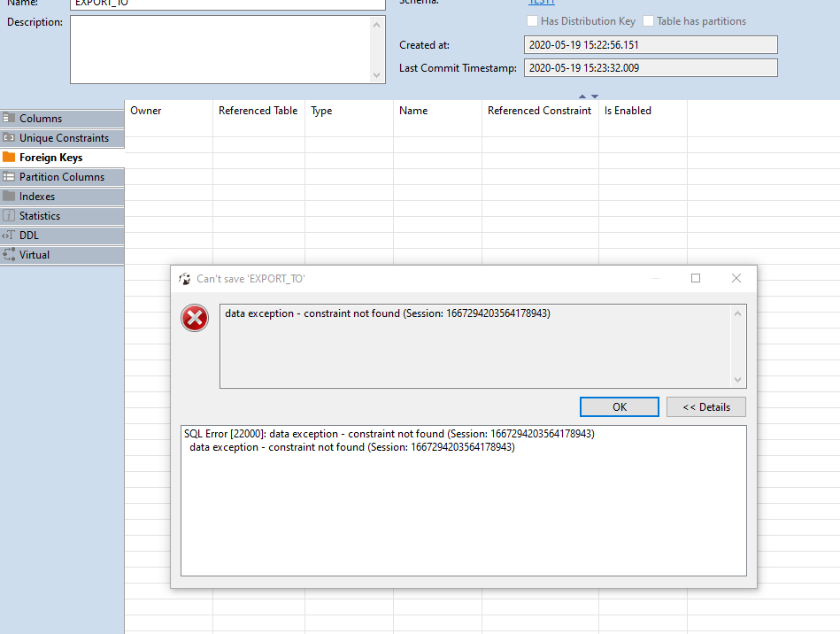View the DDL tab
The width and height of the screenshot is (840, 634).
point(62,236)
